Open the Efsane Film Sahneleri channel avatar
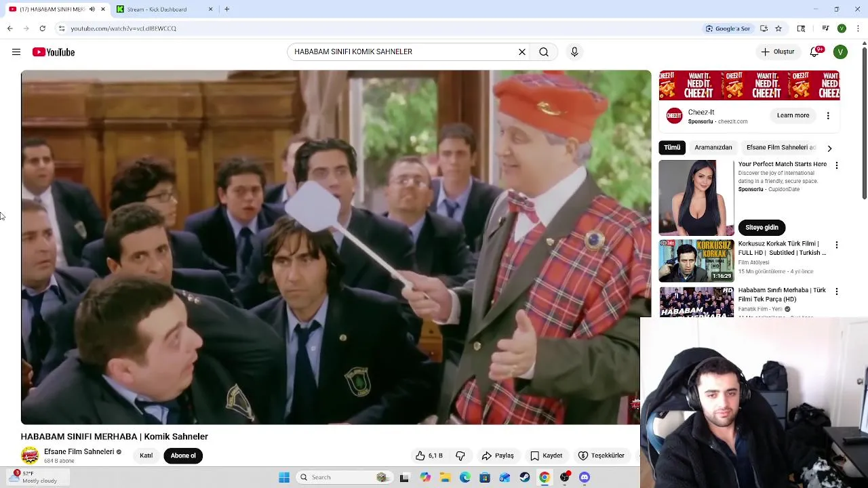This screenshot has height=488, width=868. [x=30, y=455]
